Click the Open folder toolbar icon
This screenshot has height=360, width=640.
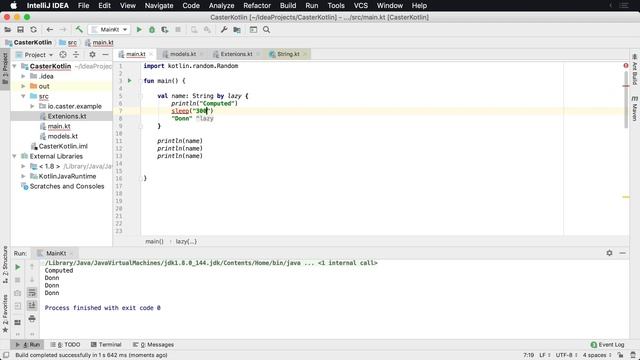pyautogui.click(x=7, y=30)
